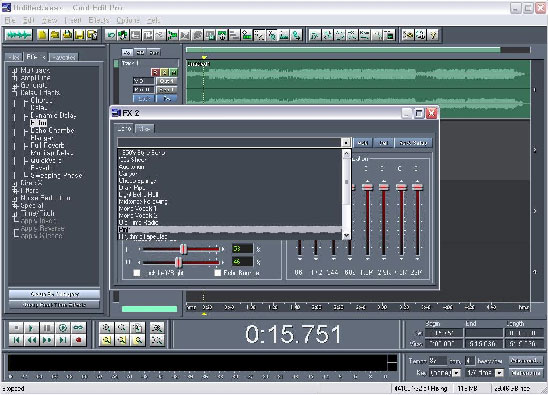
Task: Click the Open folder toolbar icon
Action: click(55, 35)
